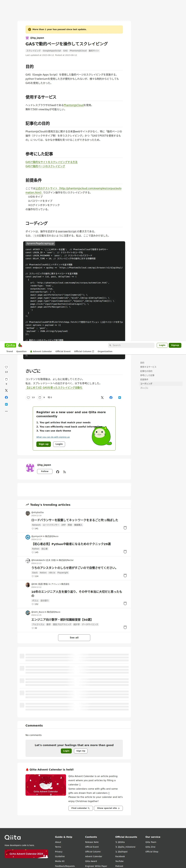186x868 pixels.
Task: Click Login in the register box
Action: click(x=59, y=444)
